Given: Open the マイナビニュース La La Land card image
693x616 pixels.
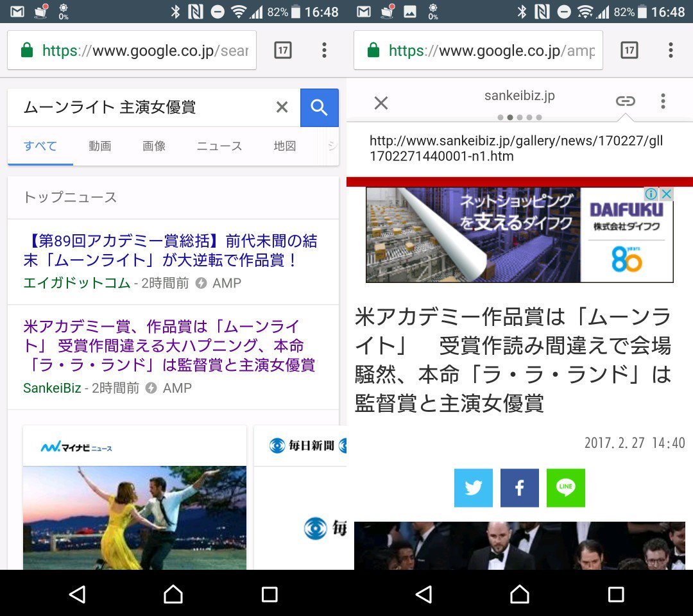Looking at the screenshot, I should [135, 518].
